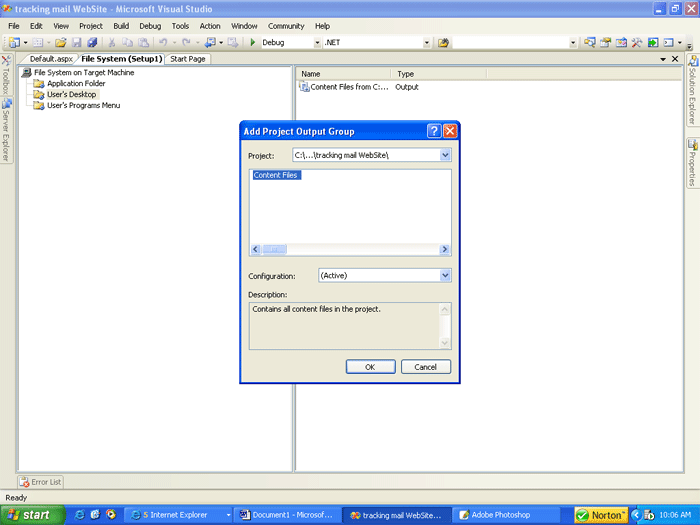Viewport: 700px width, 525px height.
Task: Open the collapsed Server Explorer side panel
Action: (6, 130)
